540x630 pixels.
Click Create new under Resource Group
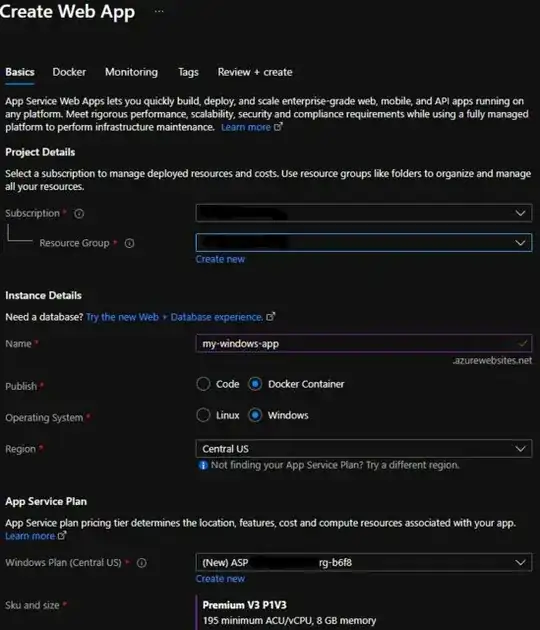(220, 259)
